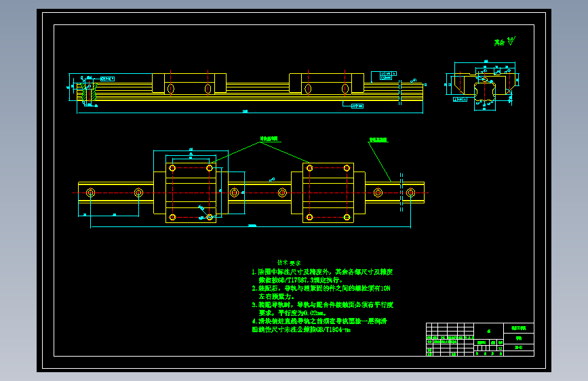Screen dimensions: 588x381
Task: Click the last note mentioning GB/T1804-m
Action: click(301, 329)
